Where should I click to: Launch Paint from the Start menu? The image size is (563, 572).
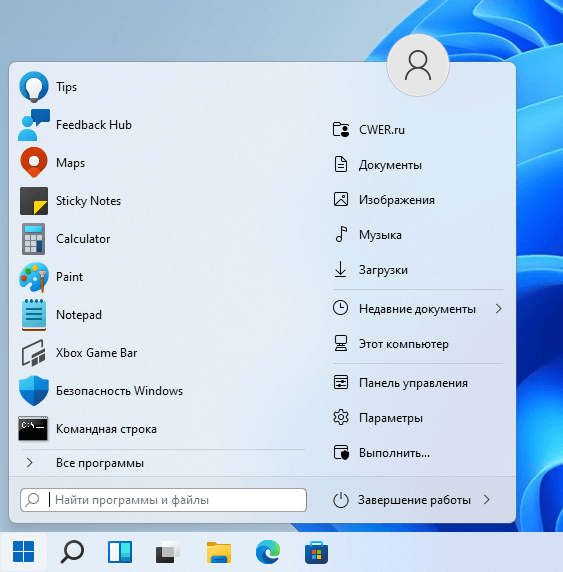pyautogui.click(x=161, y=277)
